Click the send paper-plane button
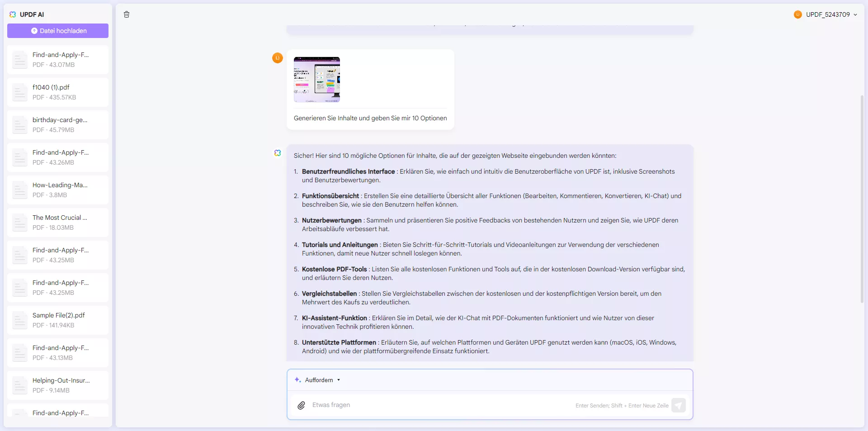868x431 pixels. [x=678, y=405]
